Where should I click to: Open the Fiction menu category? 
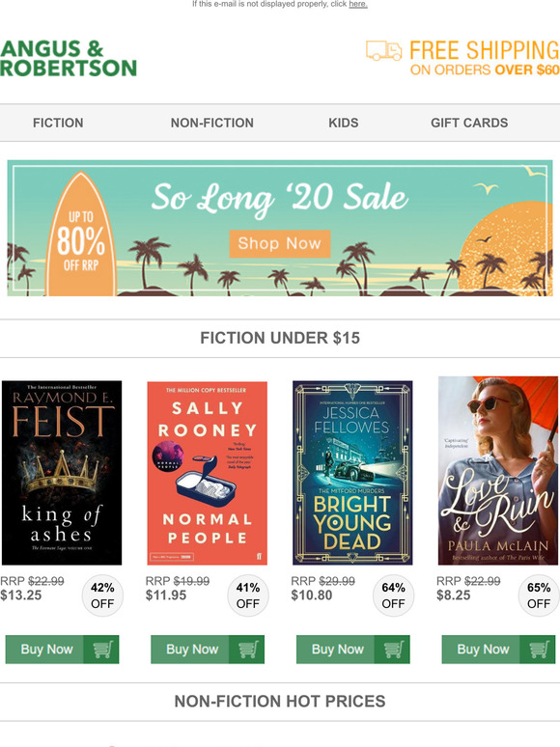click(x=58, y=123)
